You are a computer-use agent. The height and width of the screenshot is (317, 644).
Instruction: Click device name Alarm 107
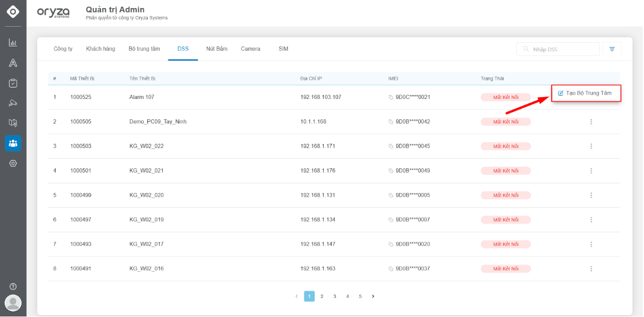click(x=142, y=97)
